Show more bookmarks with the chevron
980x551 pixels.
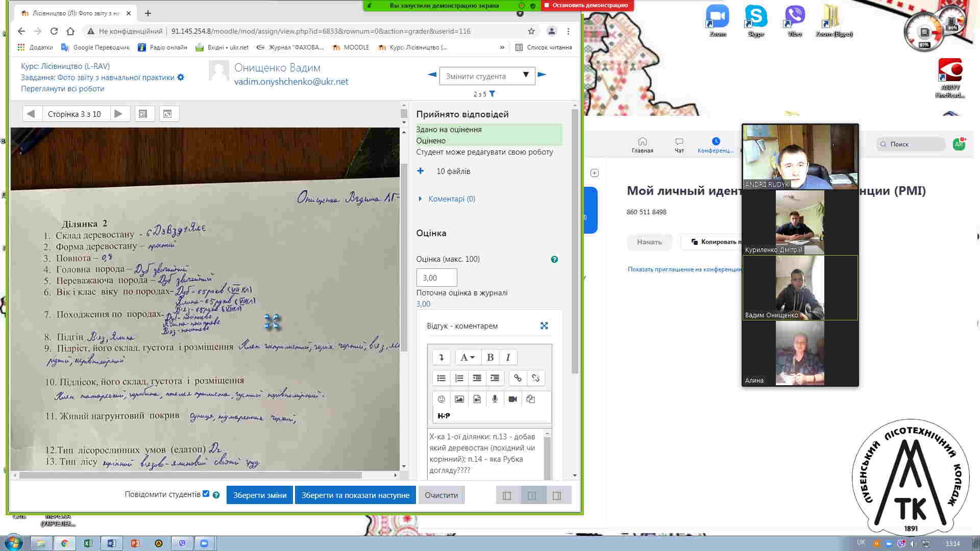point(502,47)
